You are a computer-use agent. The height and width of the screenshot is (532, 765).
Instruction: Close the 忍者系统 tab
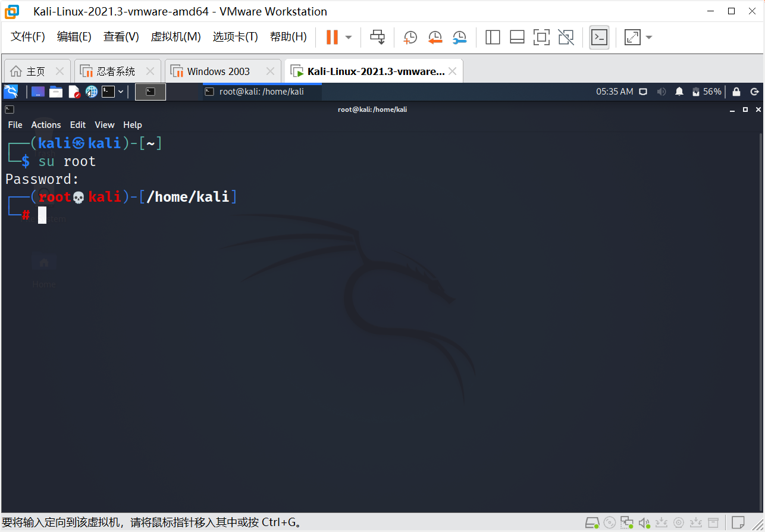[151, 71]
